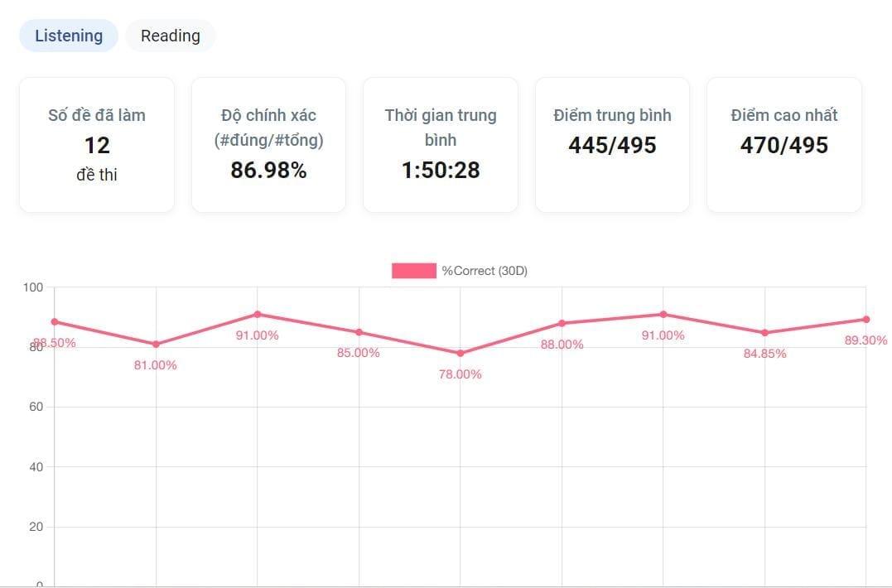Select the 81.00% data point
The height and width of the screenshot is (588, 892).
click(156, 344)
